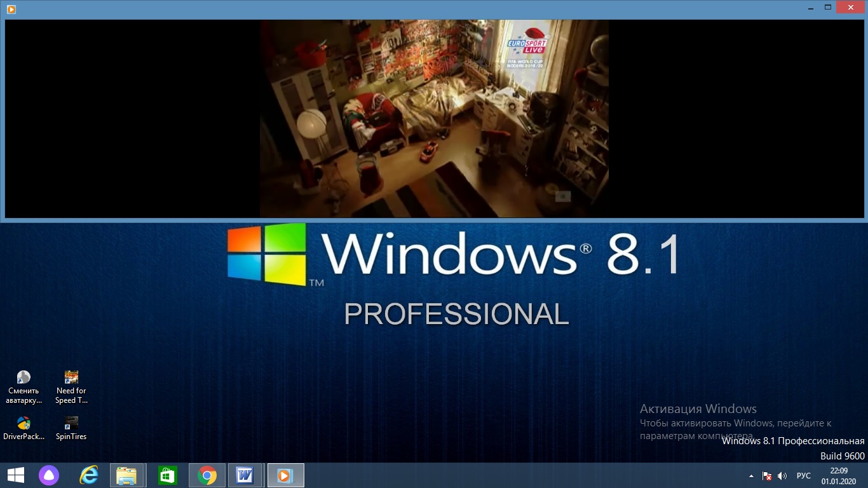The width and height of the screenshot is (868, 488).
Task: Open the Start menu button
Action: pyautogui.click(x=16, y=475)
